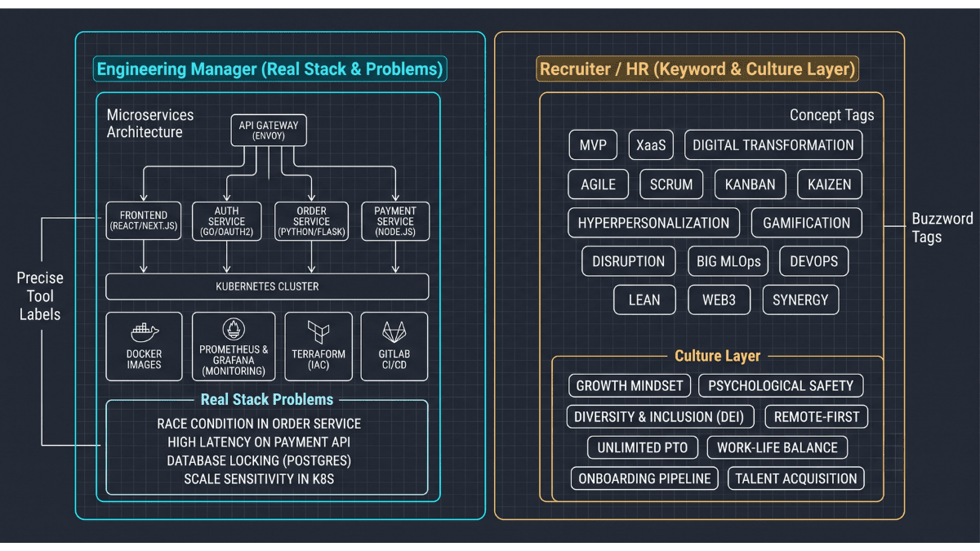
Task: Click the Lean tag
Action: (644, 300)
